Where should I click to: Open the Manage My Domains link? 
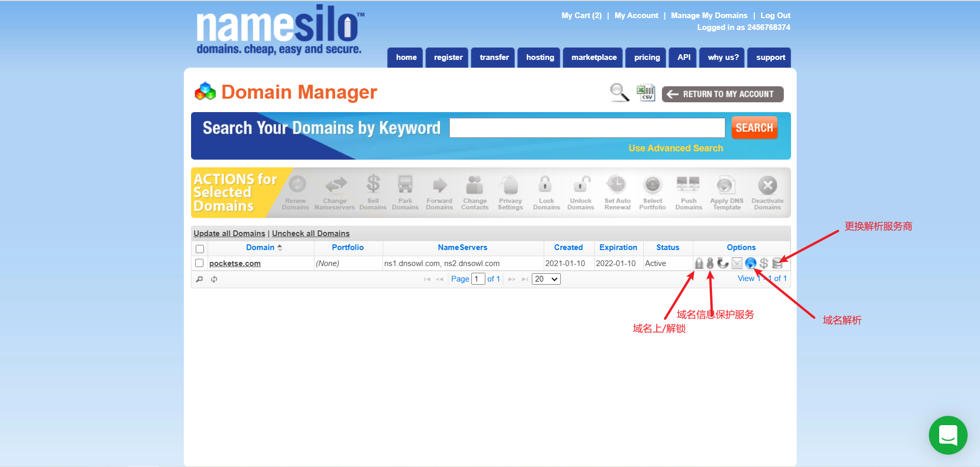(x=709, y=15)
